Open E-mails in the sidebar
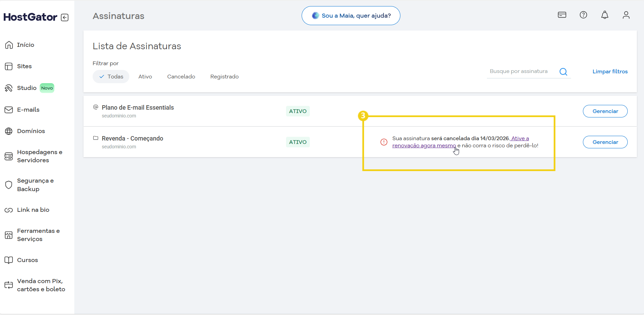Screen dimensions: 644x315 [x=28, y=110]
